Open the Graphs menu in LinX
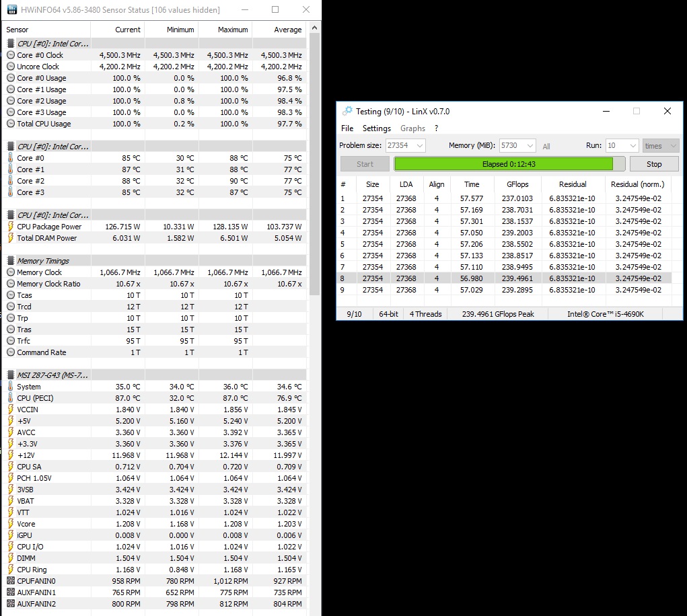Viewport: 687px width, 616px height. (x=412, y=128)
